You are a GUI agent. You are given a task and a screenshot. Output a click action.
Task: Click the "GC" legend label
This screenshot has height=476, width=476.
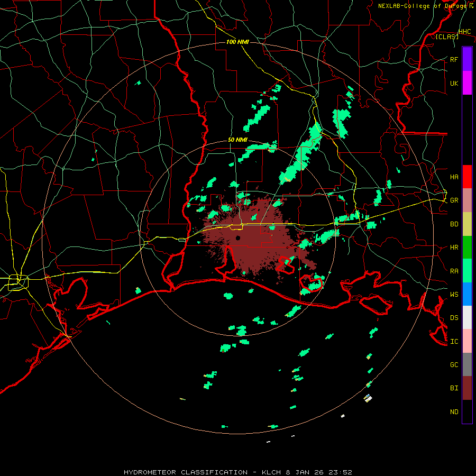(454, 364)
